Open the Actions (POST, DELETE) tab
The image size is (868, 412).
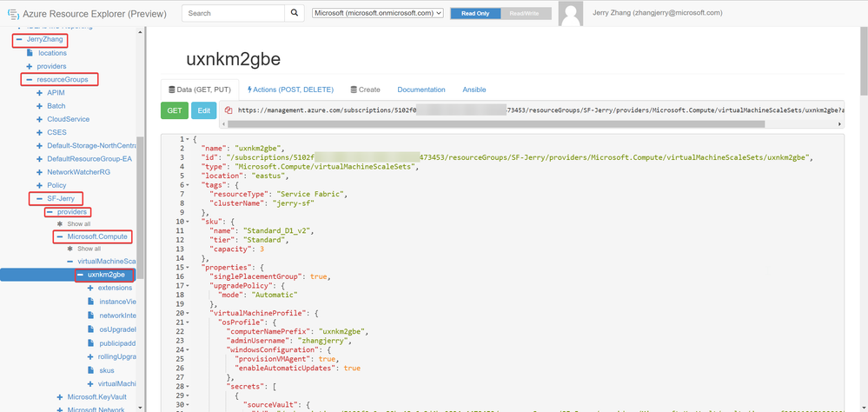click(x=290, y=90)
